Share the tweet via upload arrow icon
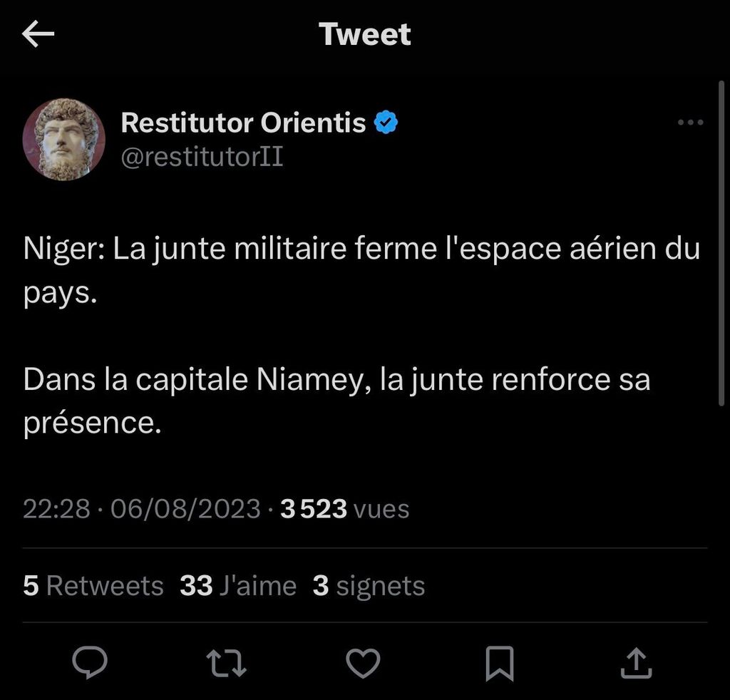 (x=636, y=663)
